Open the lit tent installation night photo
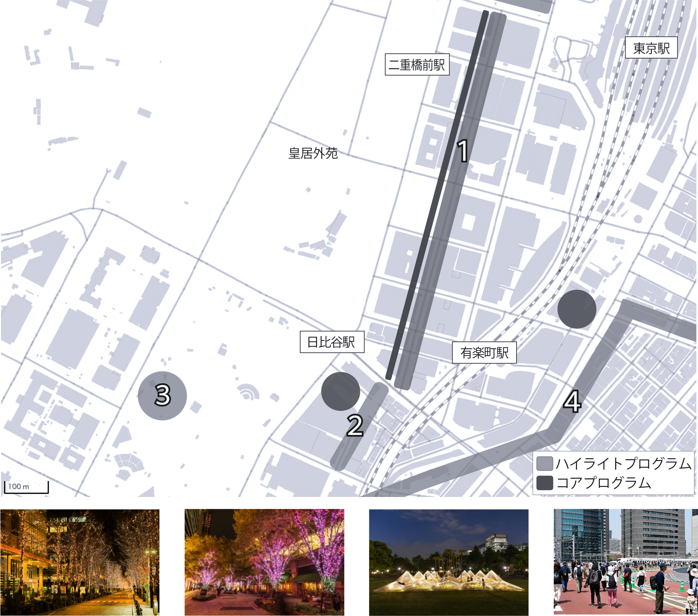This screenshot has height=616, width=698. pos(449,562)
